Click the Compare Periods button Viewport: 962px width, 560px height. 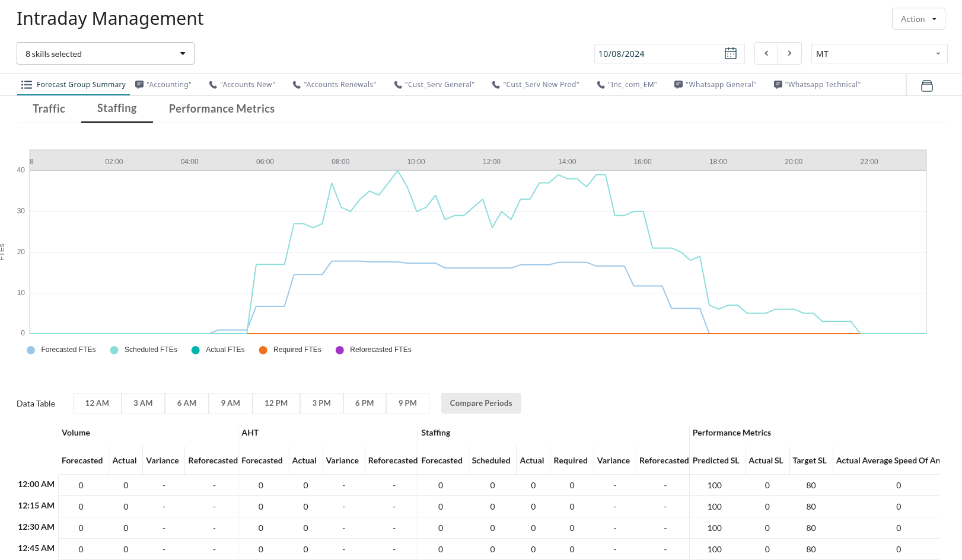tap(481, 403)
